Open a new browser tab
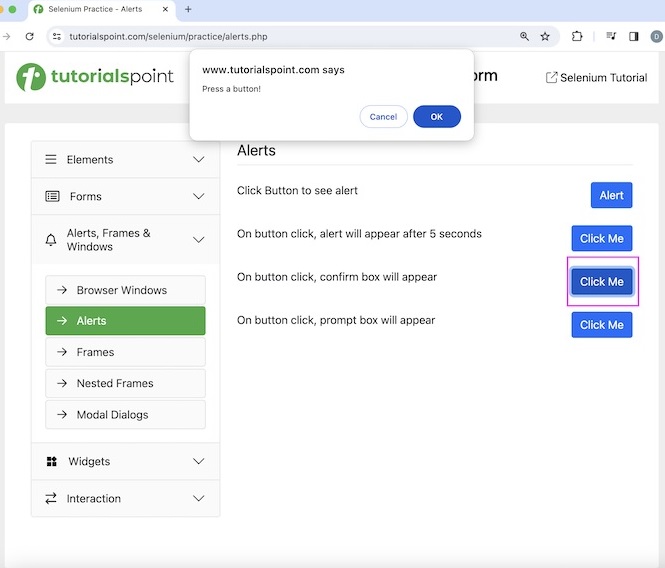This screenshot has width=665, height=568. 188,9
